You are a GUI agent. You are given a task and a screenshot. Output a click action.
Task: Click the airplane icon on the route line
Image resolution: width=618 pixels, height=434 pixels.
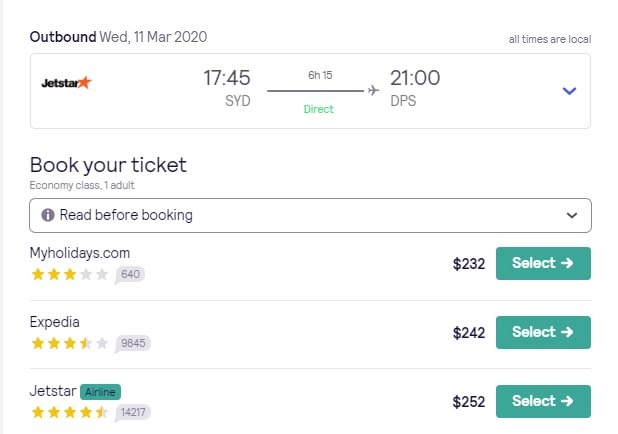373,91
